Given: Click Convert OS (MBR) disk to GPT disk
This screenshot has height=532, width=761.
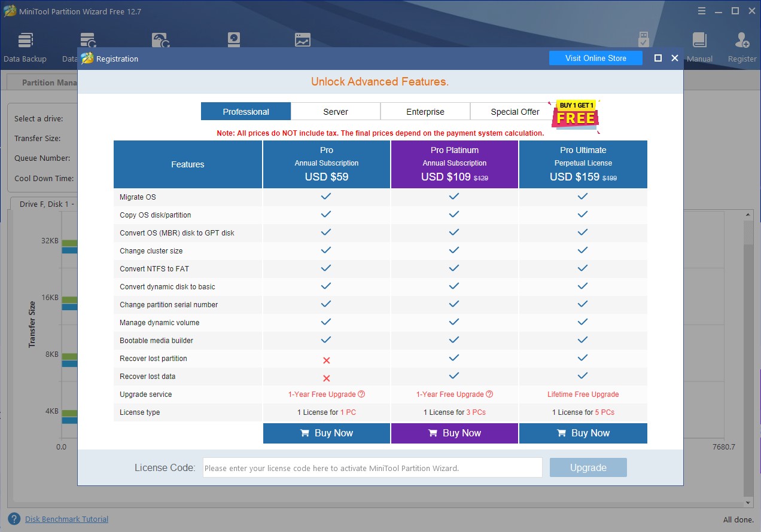Looking at the screenshot, I should [x=177, y=233].
